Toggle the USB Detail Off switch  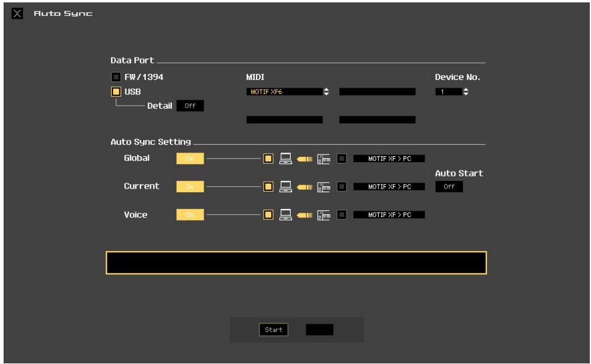click(190, 106)
